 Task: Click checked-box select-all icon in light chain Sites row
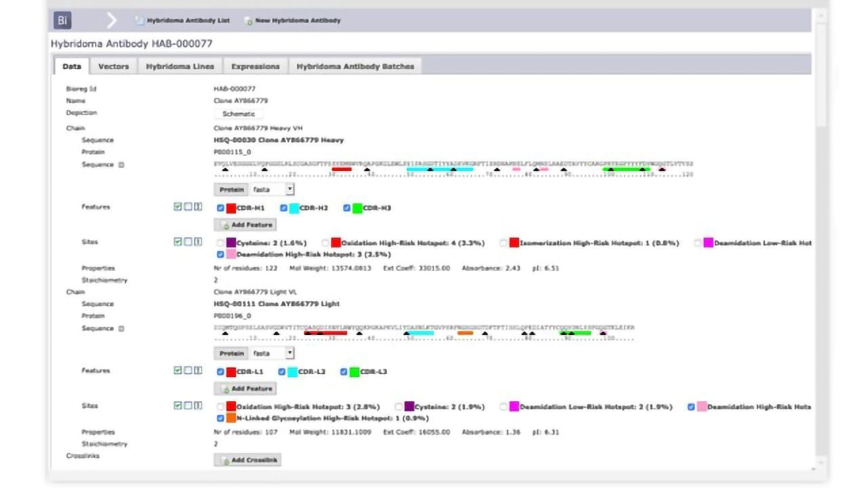[x=178, y=405]
